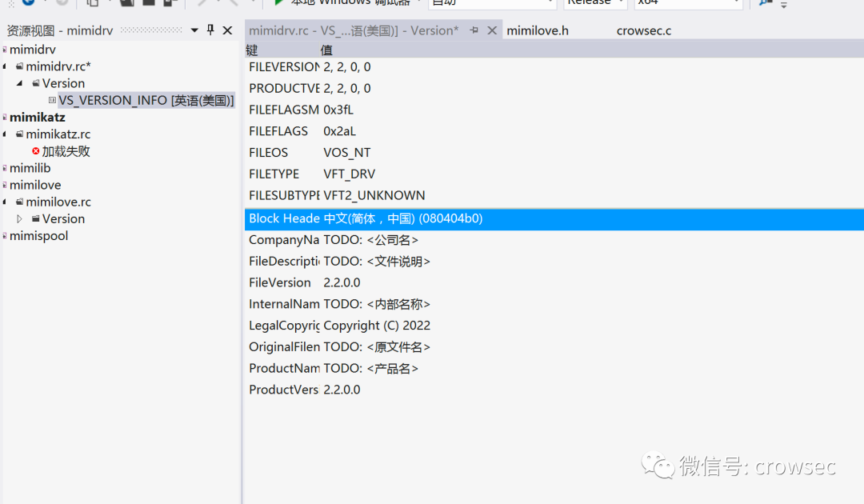Select the FILEVERSION key
864x504 pixels.
[x=284, y=67]
